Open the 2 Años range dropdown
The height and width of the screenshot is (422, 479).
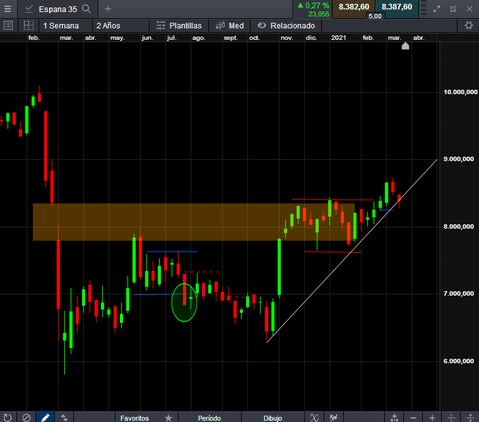pos(108,26)
